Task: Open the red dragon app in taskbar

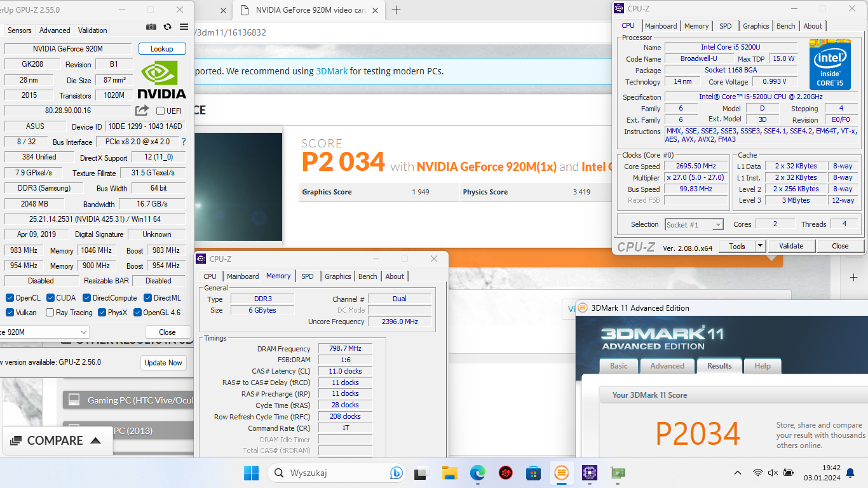Action: tap(505, 473)
